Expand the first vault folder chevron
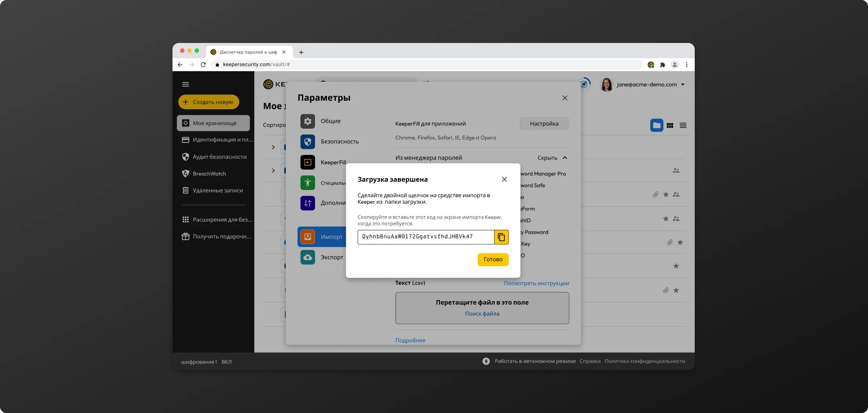868x413 pixels. click(273, 147)
